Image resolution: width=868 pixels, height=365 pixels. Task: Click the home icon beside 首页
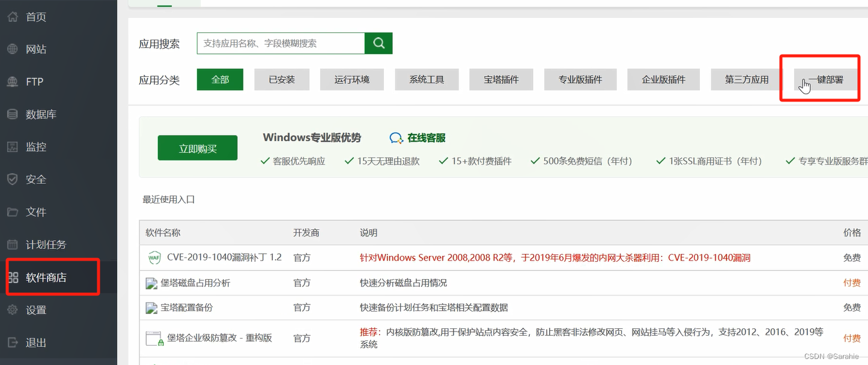click(13, 17)
